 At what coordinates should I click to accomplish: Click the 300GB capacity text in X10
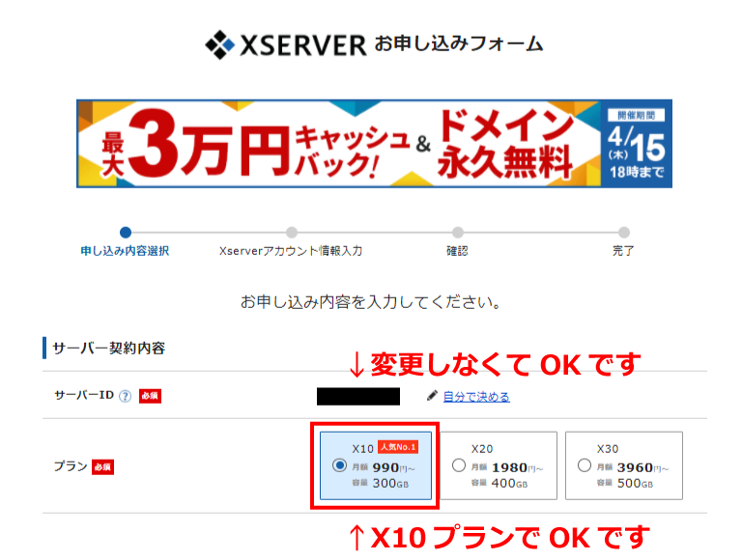coord(390,484)
